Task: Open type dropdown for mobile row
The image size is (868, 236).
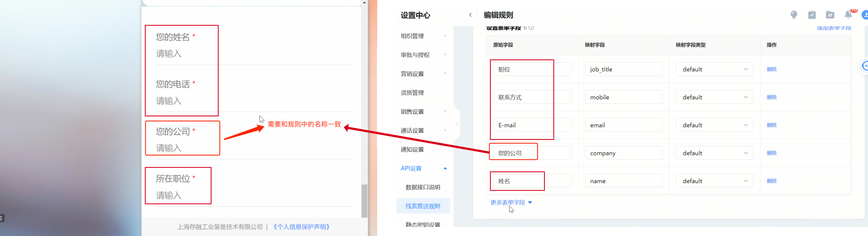Action: coord(714,97)
